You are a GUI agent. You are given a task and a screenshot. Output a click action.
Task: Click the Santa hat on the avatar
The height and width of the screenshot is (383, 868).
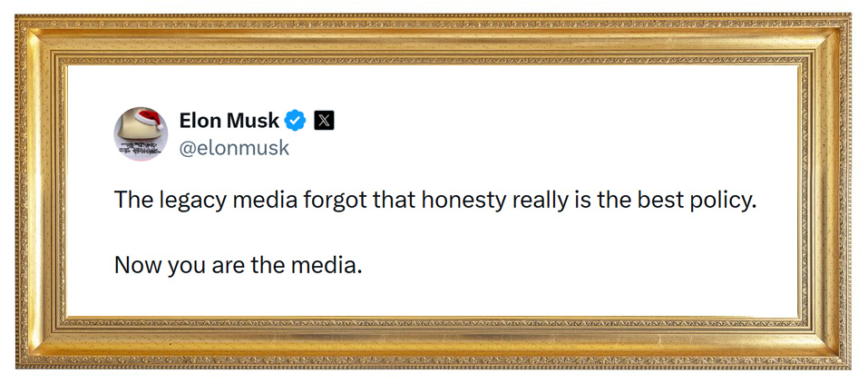146,116
